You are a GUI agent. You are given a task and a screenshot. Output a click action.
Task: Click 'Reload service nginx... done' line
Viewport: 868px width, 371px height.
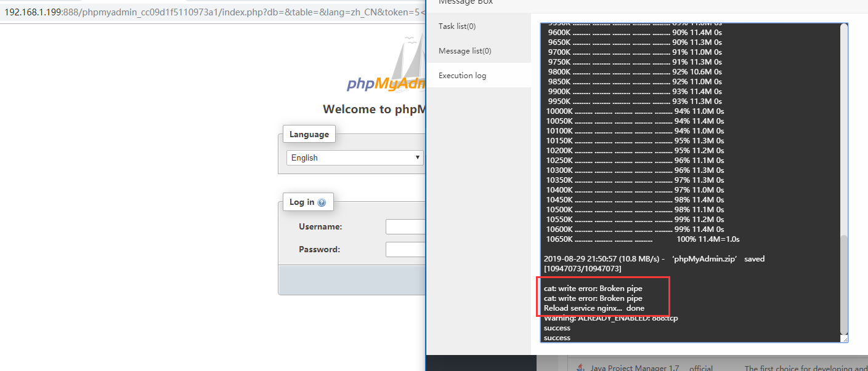pyautogui.click(x=594, y=308)
